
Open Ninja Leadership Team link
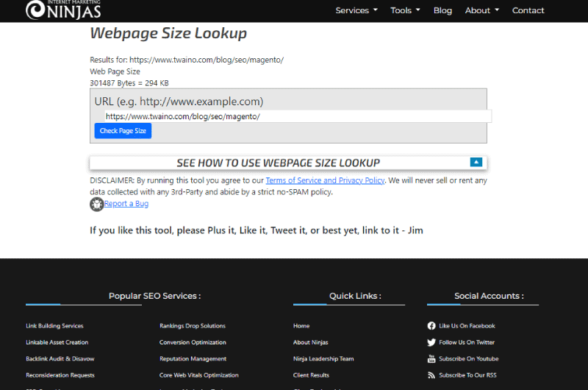click(323, 359)
